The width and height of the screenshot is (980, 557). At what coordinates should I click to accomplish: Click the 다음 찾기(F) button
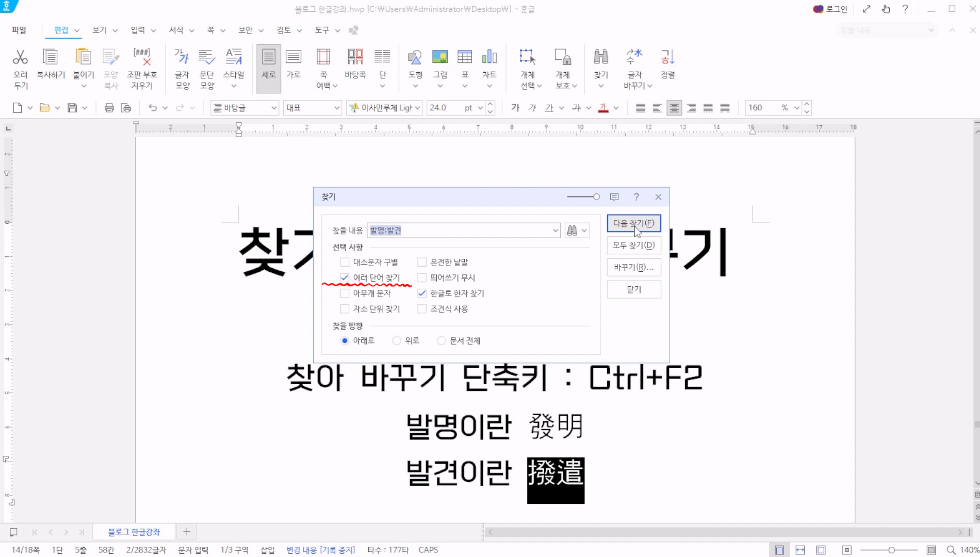point(634,223)
